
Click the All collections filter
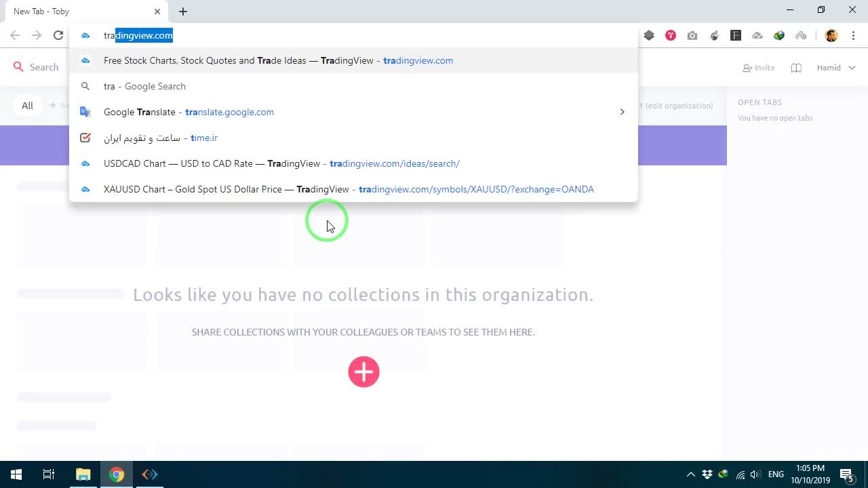tap(27, 106)
